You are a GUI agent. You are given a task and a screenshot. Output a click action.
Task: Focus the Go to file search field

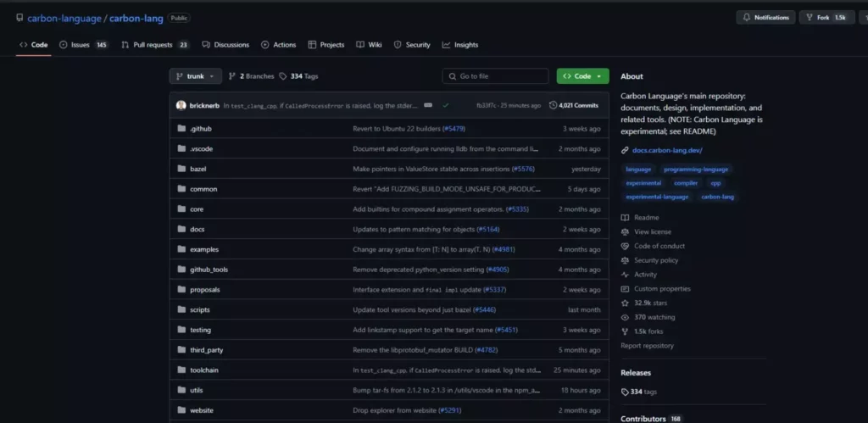pyautogui.click(x=495, y=76)
